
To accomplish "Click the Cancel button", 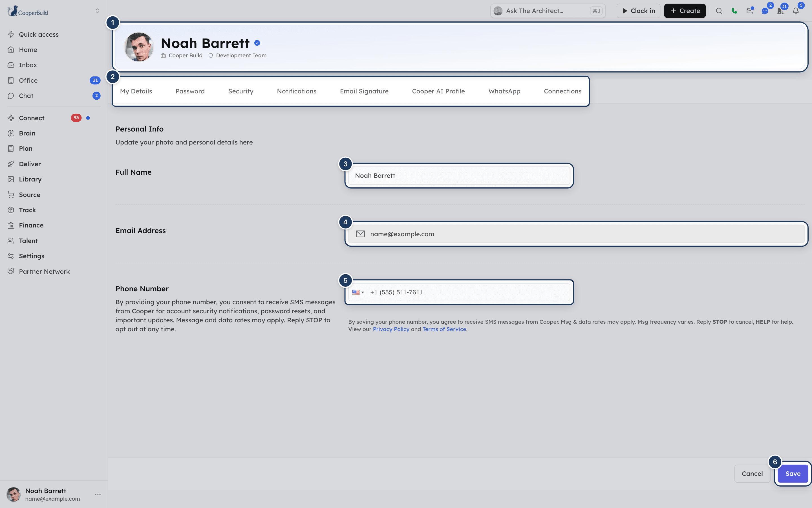I will pos(752,473).
